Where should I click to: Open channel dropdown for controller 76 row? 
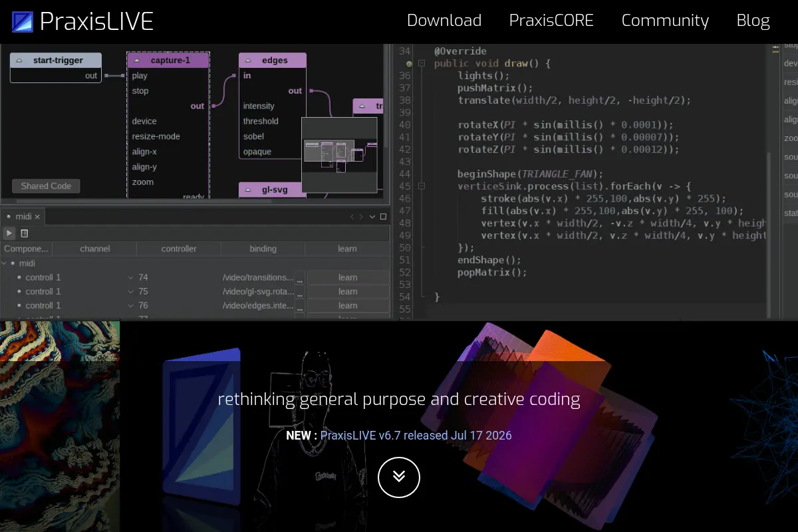coord(131,306)
